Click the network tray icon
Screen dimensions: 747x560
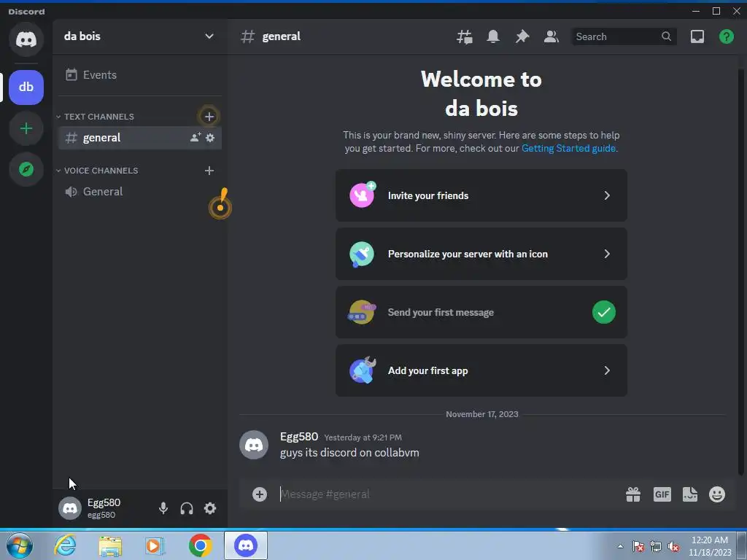click(x=656, y=546)
